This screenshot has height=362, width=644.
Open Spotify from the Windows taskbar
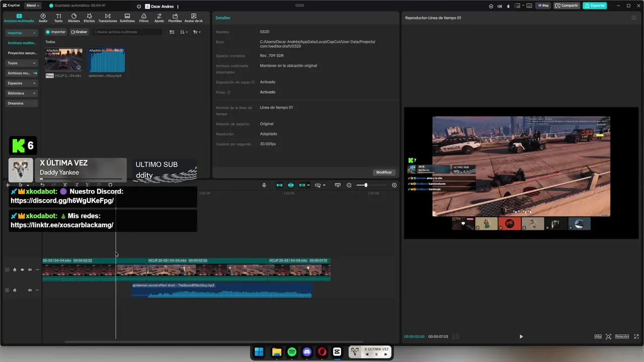(292, 352)
